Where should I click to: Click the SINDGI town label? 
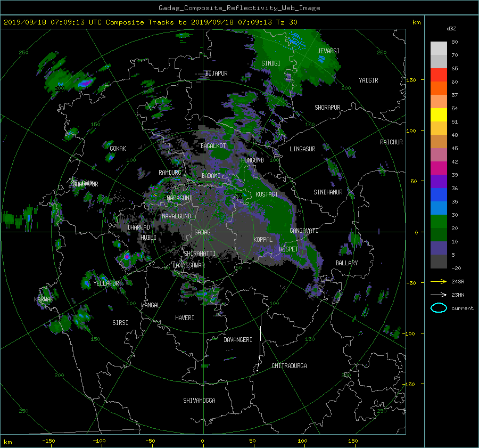tap(271, 63)
